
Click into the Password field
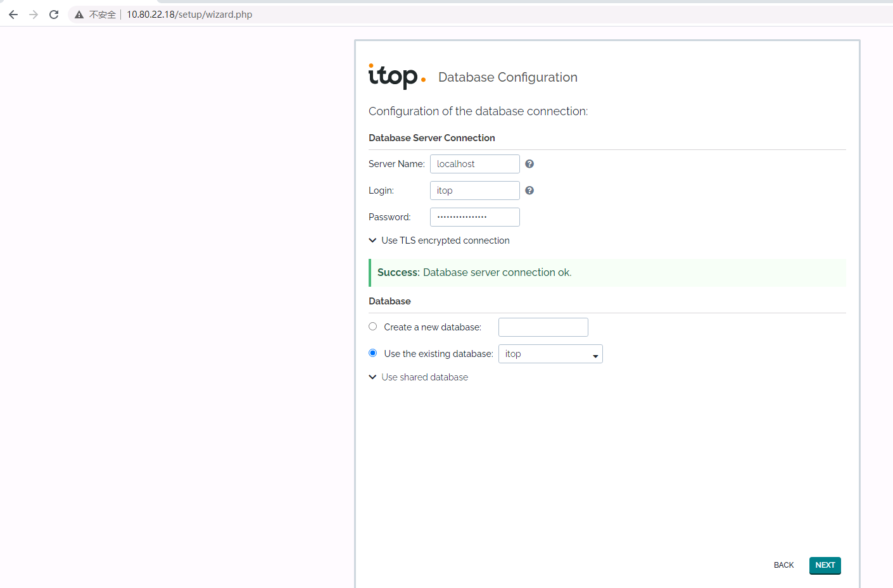coord(474,217)
